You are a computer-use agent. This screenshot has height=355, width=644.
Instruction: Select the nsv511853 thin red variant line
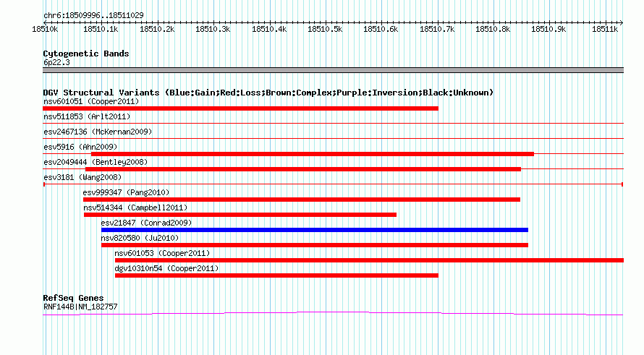tap(333, 123)
